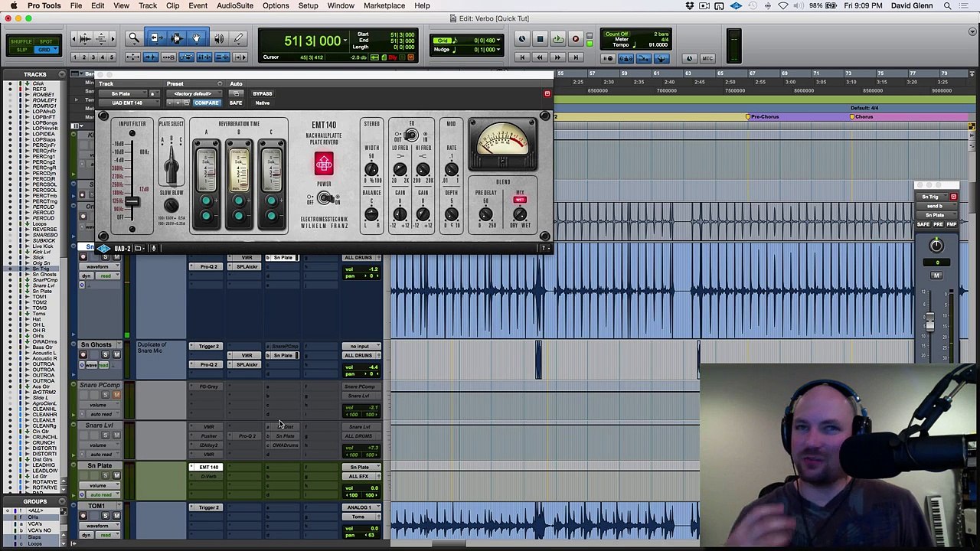Click the transport Record button
Viewport: 980px width, 551px height.
pos(576,39)
